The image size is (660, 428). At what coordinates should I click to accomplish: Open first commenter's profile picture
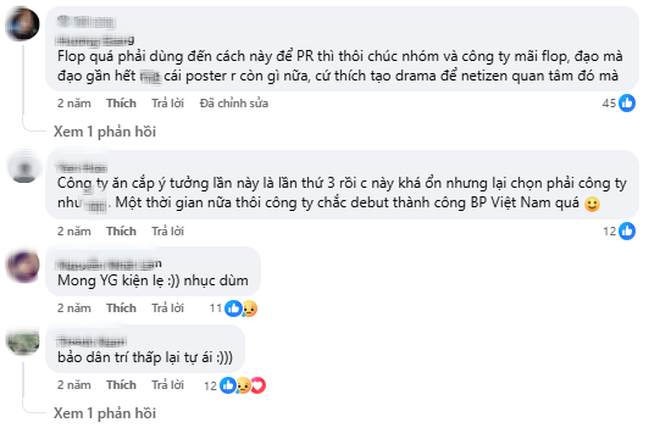coord(23,24)
